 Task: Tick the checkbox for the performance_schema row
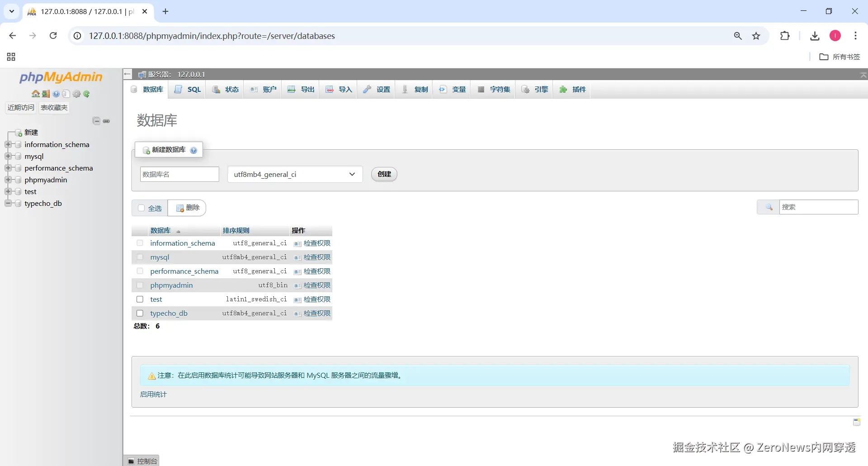coord(140,271)
